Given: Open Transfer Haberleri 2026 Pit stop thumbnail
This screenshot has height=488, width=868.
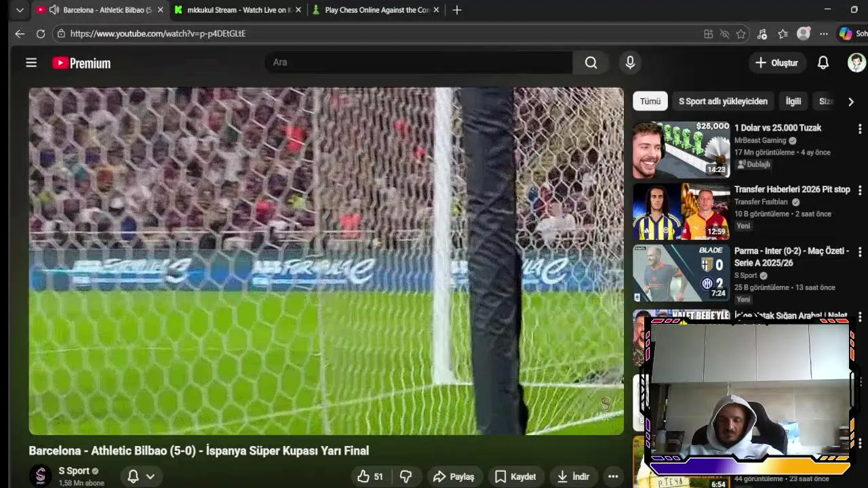Looking at the screenshot, I should point(682,211).
